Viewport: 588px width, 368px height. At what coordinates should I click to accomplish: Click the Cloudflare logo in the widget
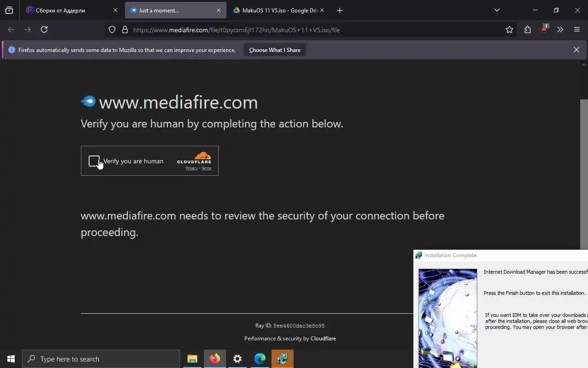pos(194,158)
